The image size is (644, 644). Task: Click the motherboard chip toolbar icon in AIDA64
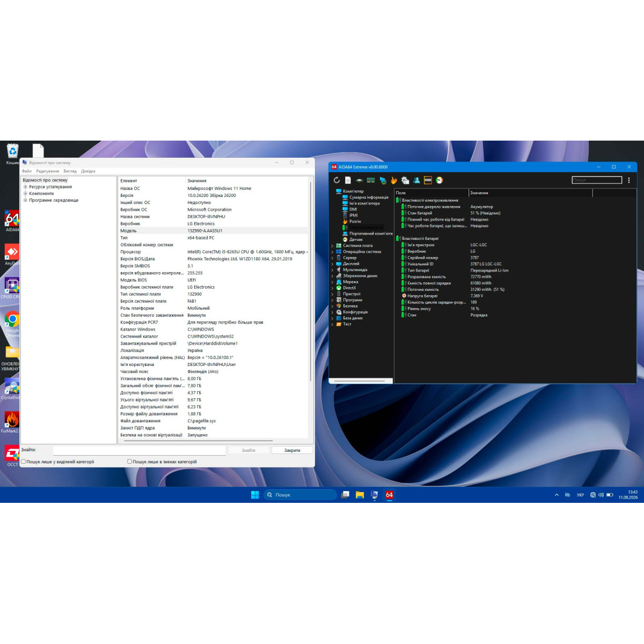(x=359, y=180)
